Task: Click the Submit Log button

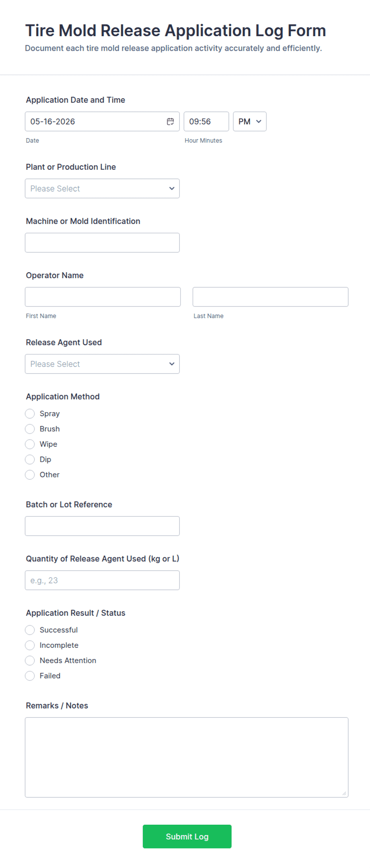Action: pos(187,836)
